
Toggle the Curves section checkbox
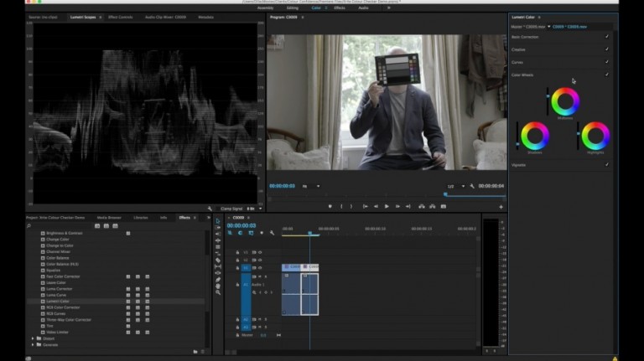(607, 62)
